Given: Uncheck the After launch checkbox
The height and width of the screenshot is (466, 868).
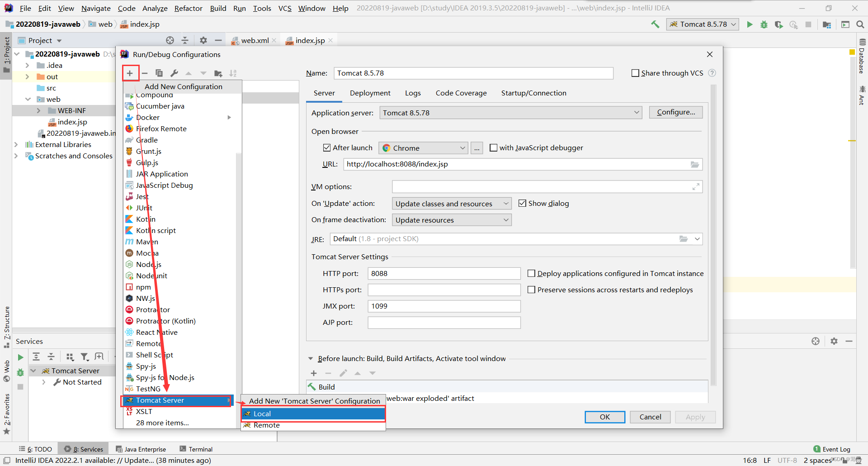Looking at the screenshot, I should (327, 147).
